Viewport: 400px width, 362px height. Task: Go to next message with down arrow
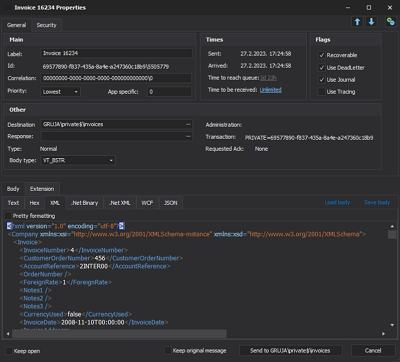[x=371, y=22]
